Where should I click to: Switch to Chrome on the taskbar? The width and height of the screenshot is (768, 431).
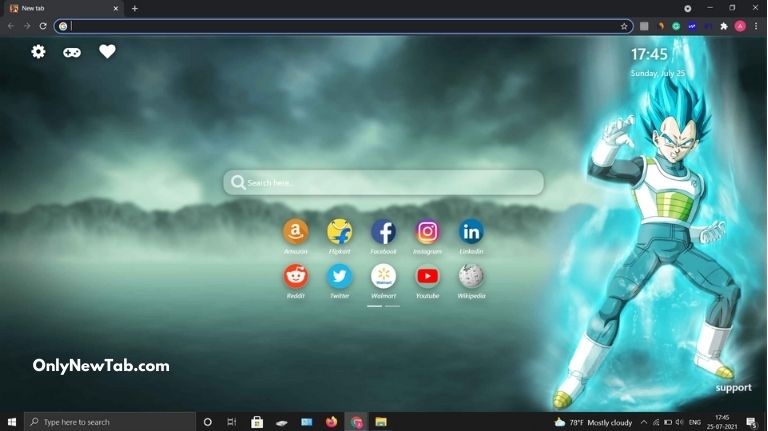click(357, 422)
